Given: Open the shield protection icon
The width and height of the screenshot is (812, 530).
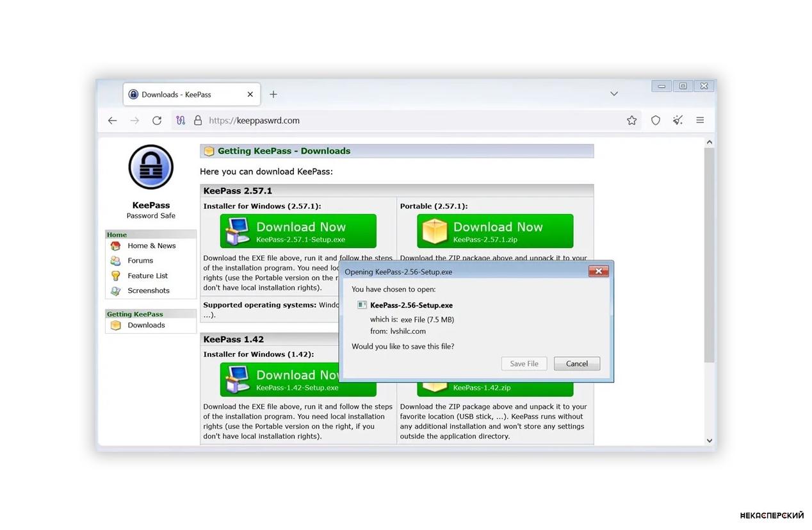Looking at the screenshot, I should 656,120.
